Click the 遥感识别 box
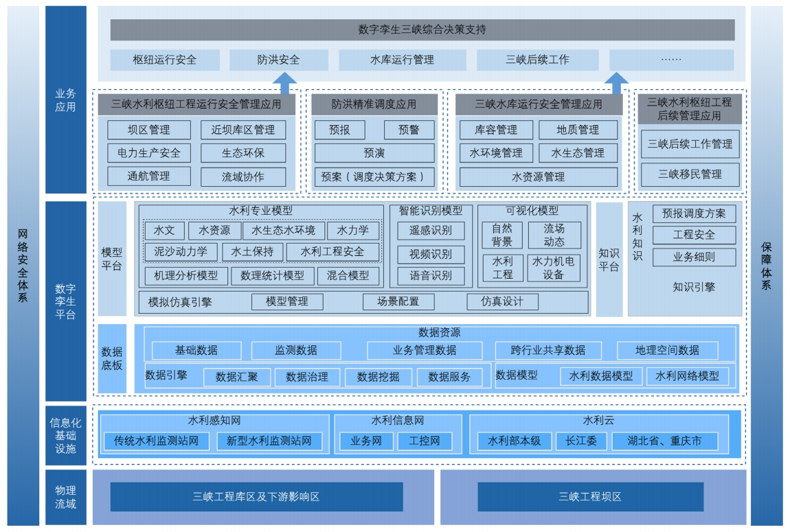Viewport: 790px width, 532px height. [x=431, y=231]
